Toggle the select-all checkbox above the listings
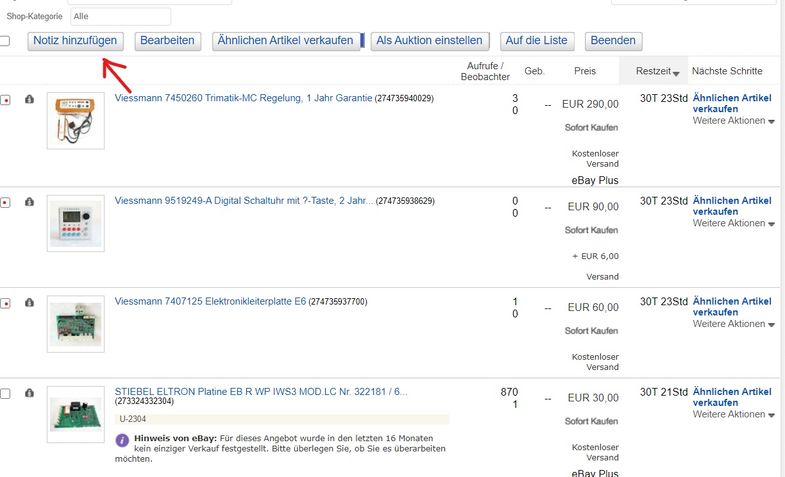Screen dimensions: 785x477 point(5,41)
